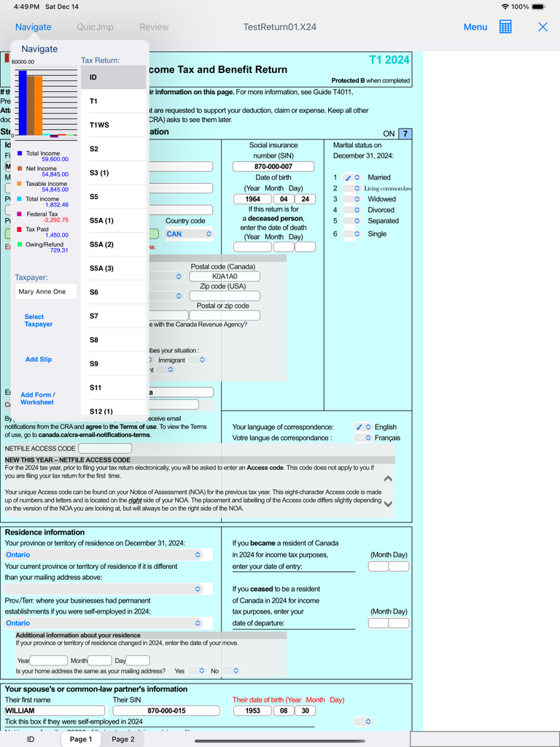Open current province of residence dropdown
The image size is (560, 747).
[104, 589]
